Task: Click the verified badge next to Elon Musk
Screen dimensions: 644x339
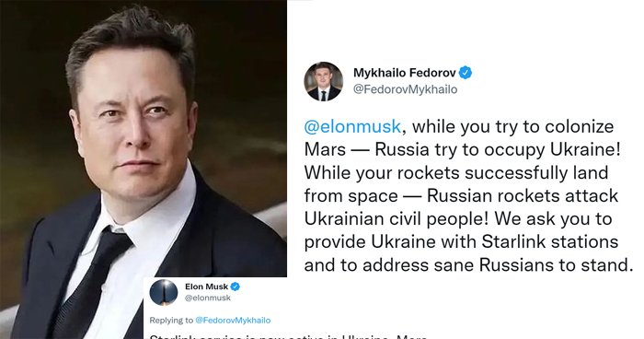Action: pyautogui.click(x=235, y=286)
